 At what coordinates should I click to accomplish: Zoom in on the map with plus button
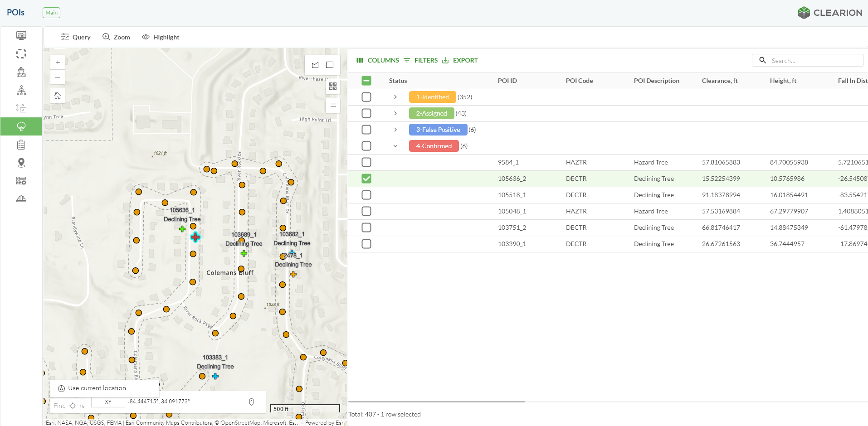[x=58, y=62]
